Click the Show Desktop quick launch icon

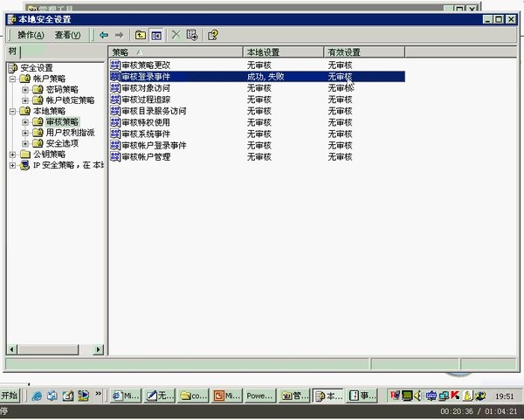point(68,396)
